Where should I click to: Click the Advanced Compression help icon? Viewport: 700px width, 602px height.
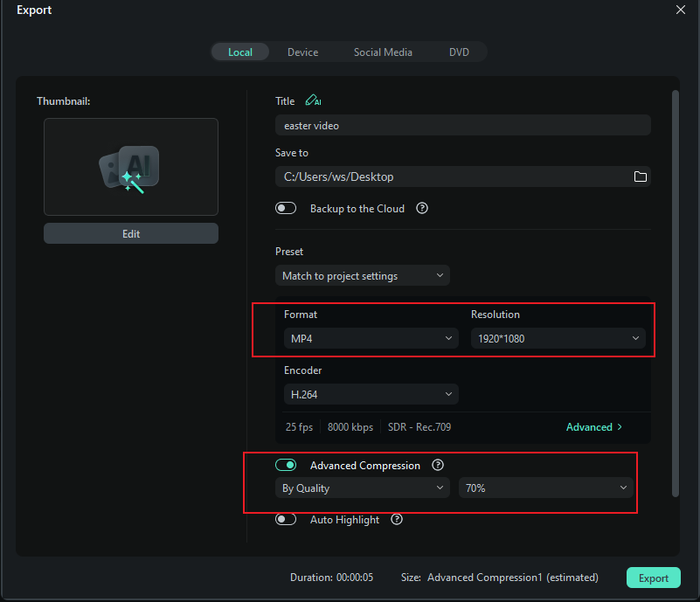(x=438, y=466)
